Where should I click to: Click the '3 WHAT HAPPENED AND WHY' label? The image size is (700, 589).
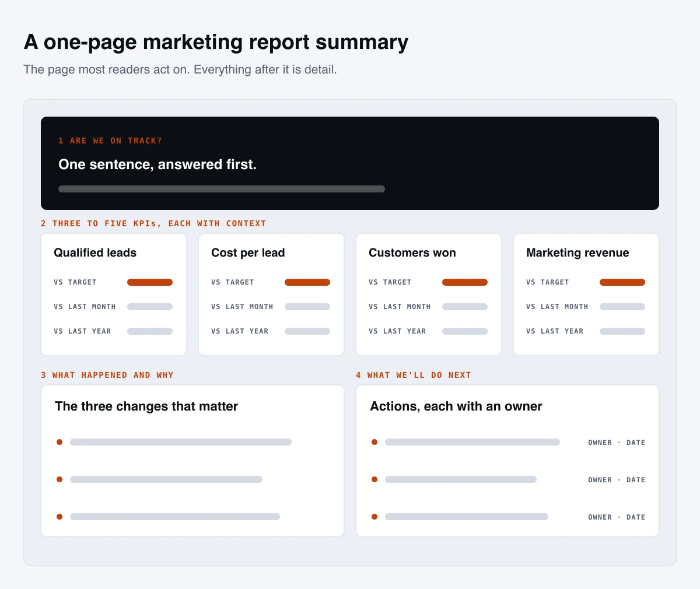tap(107, 375)
